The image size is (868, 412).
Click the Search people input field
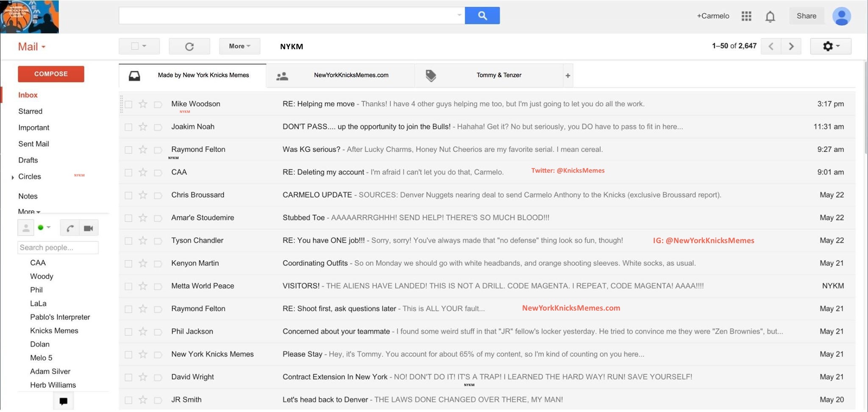pyautogui.click(x=58, y=247)
